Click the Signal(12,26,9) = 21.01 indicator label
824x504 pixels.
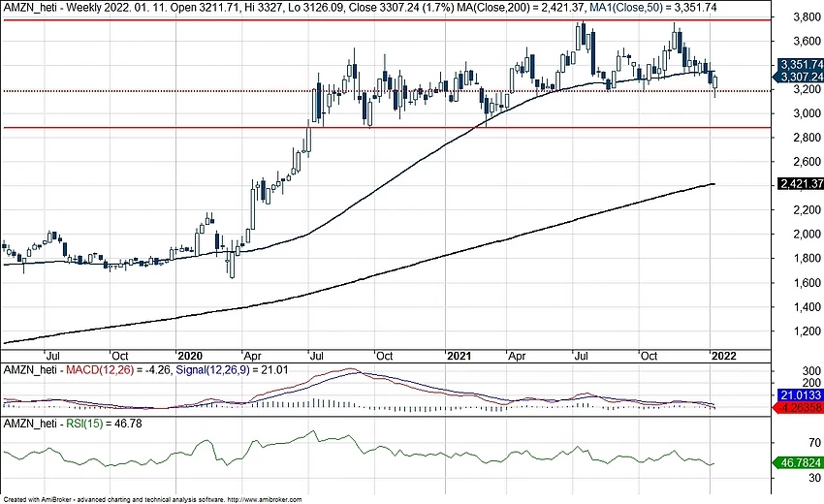[232, 370]
